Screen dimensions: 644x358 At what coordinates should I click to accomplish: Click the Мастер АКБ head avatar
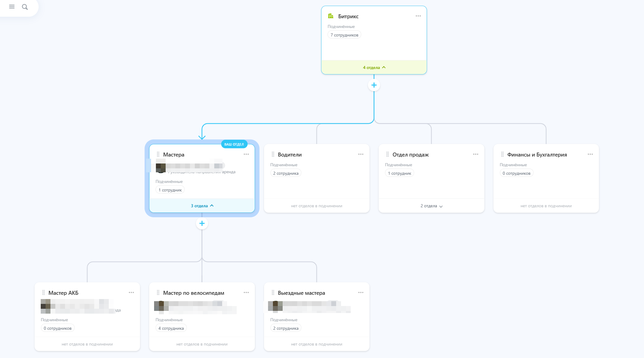(46, 306)
